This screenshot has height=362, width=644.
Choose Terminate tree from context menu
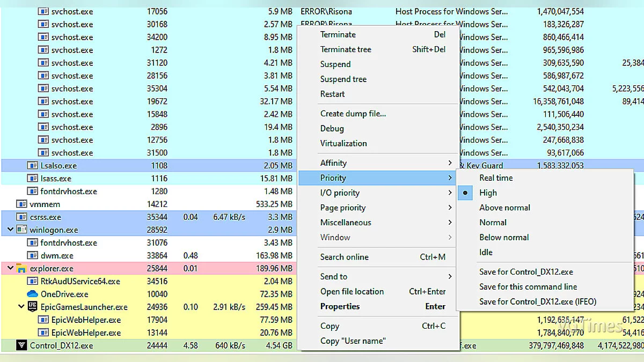click(346, 49)
